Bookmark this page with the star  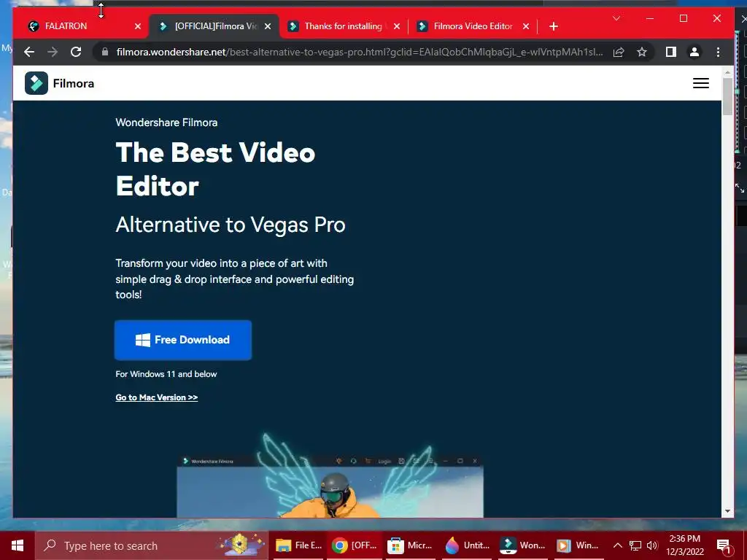pyautogui.click(x=642, y=52)
